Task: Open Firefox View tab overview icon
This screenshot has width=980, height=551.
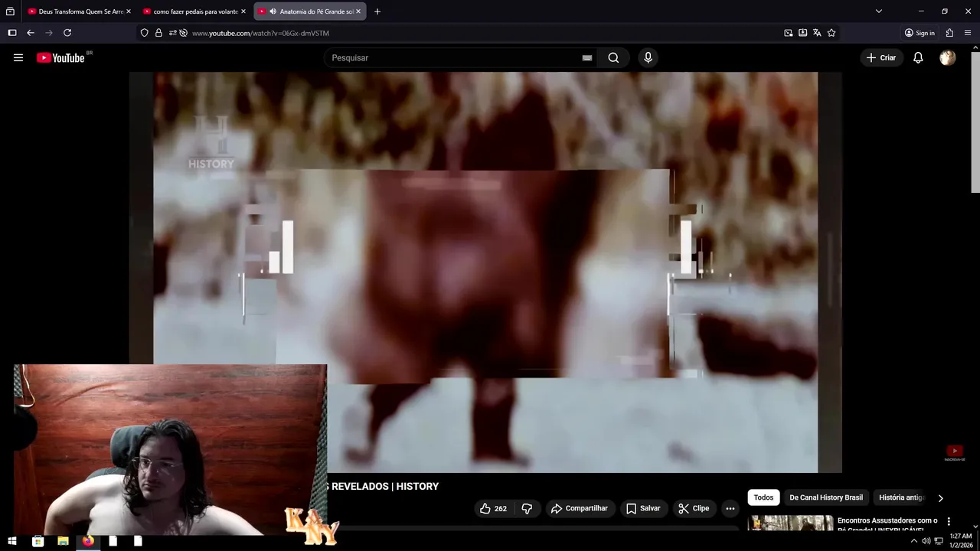Action: pyautogui.click(x=10, y=11)
